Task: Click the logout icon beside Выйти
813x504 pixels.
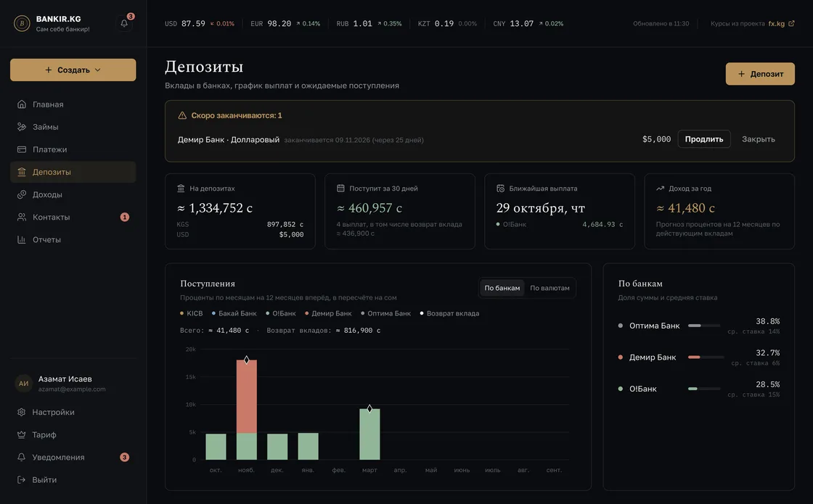Action: (x=21, y=479)
